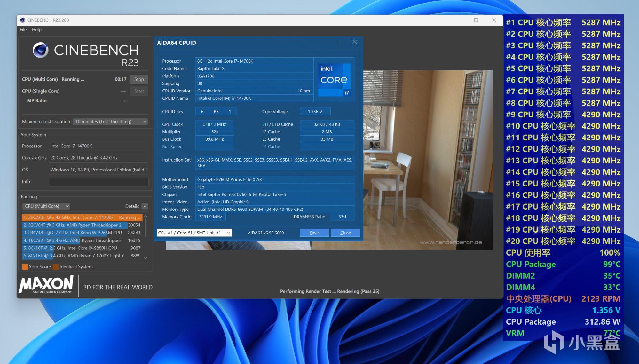
Task: Click the Identical System legend swatch
Action: point(56,267)
